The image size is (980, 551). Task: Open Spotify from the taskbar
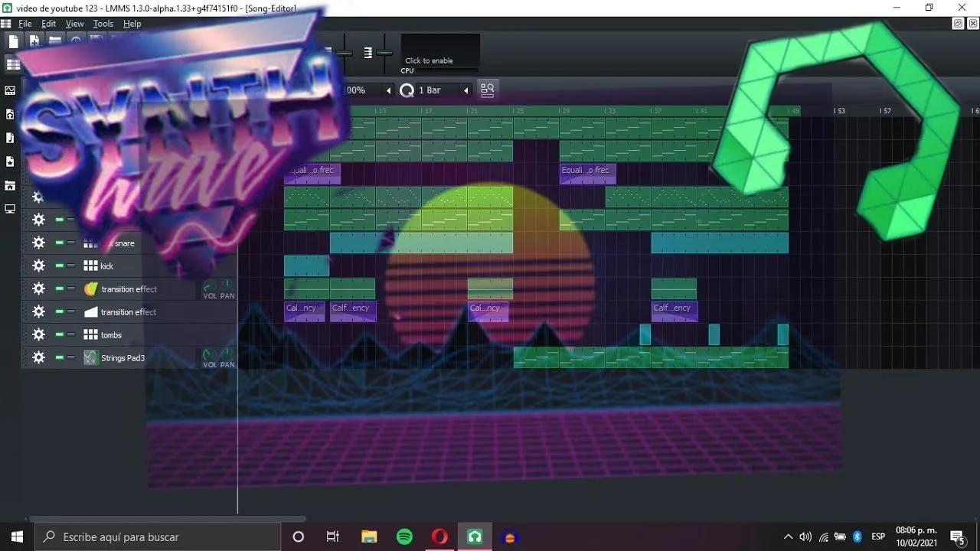(404, 536)
